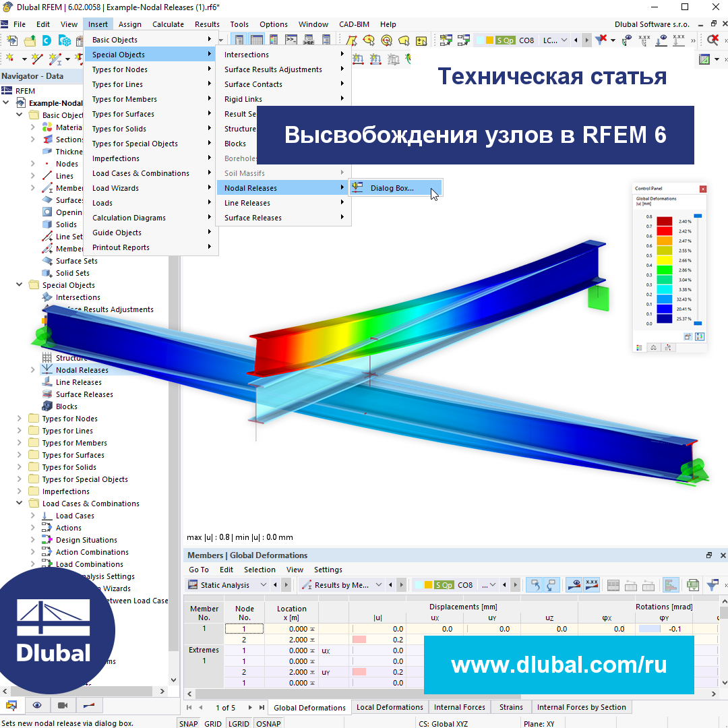Screen dimensions: 728x728
Task: Open the top toolbar CO8 LC dropdown
Action: coord(522,40)
